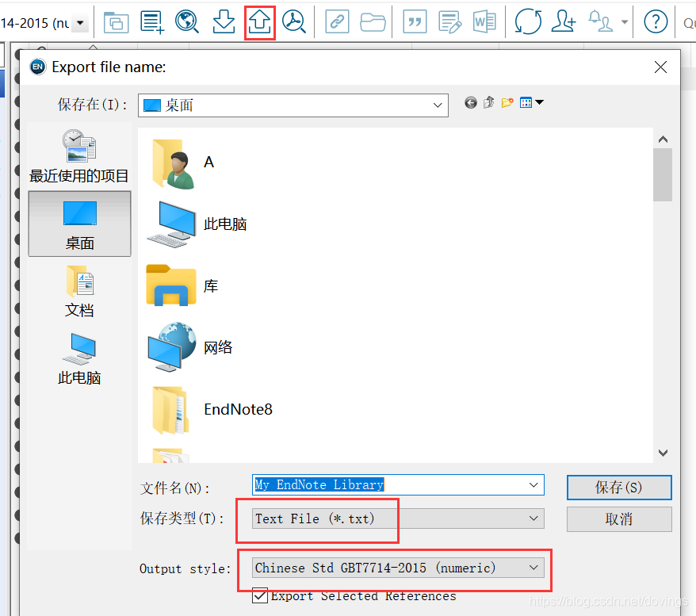Go up one folder level icon
This screenshot has height=616, width=696.
489,102
